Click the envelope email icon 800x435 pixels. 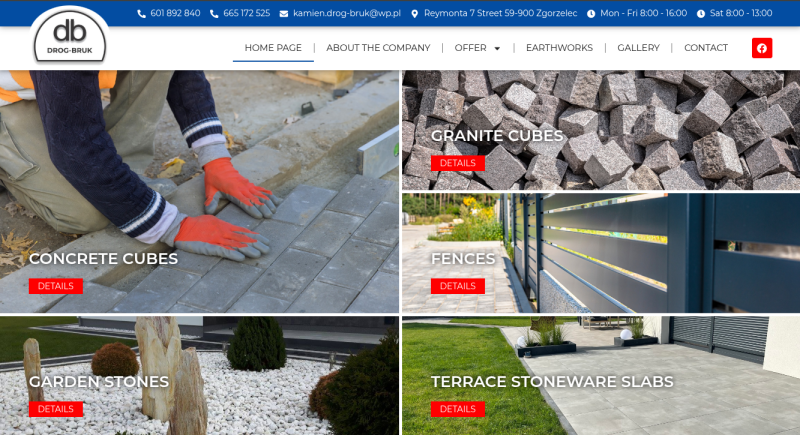click(284, 14)
